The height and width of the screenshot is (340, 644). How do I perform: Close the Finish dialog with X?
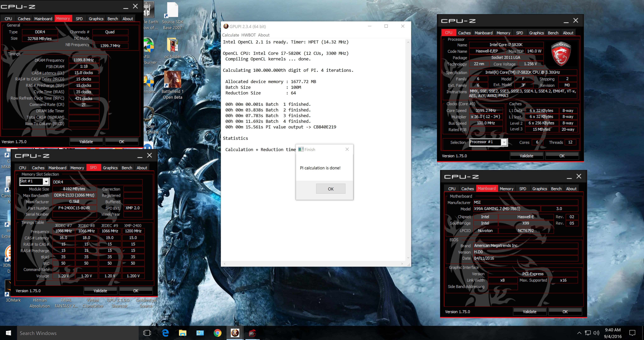click(x=347, y=149)
